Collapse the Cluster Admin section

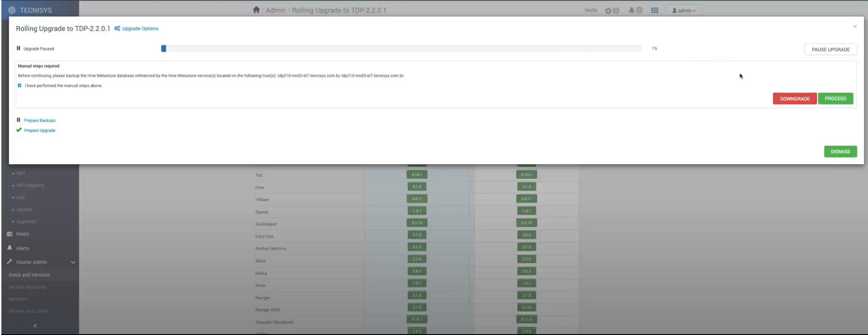[x=73, y=262]
